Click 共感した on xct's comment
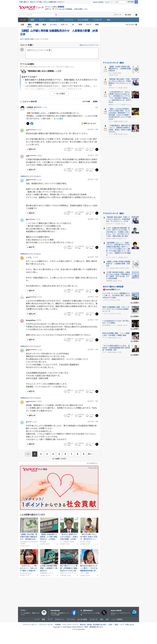This screenshot has width=157, height=644. [68, 149]
